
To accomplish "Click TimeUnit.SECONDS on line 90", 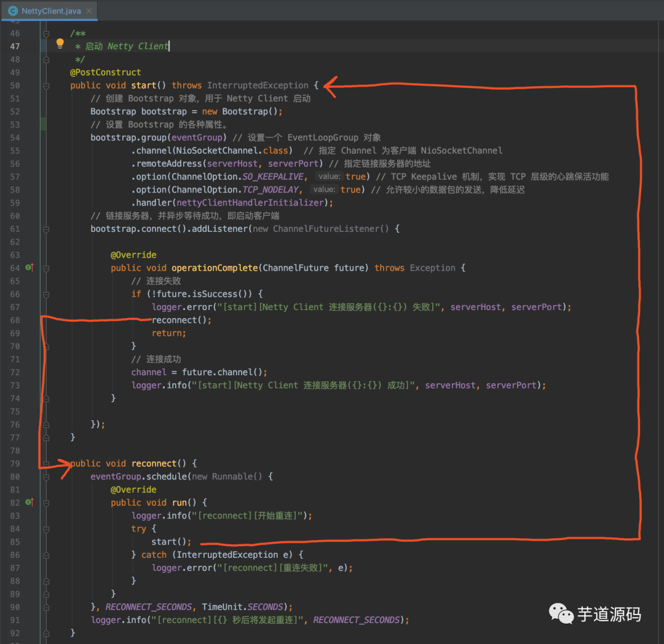I will coord(242,607).
